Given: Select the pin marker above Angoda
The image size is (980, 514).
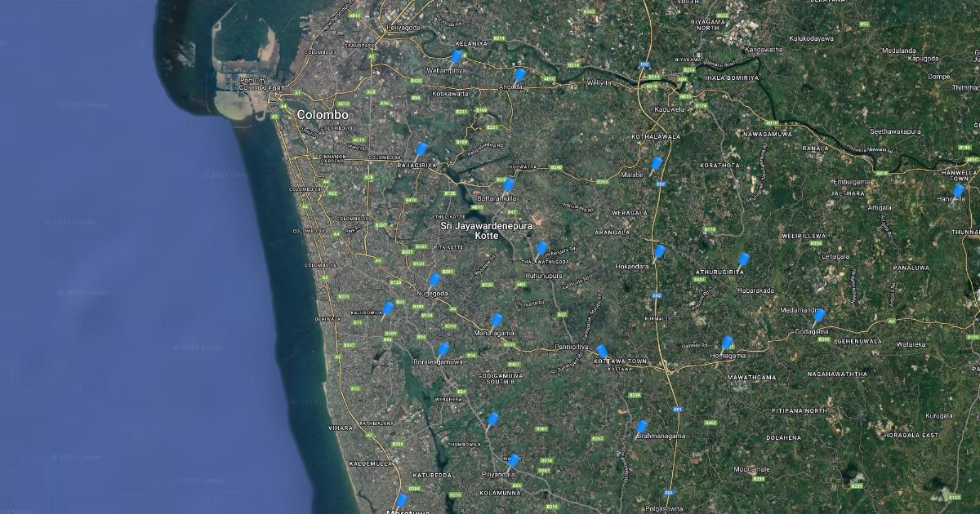Looking at the screenshot, I should [x=519, y=75].
